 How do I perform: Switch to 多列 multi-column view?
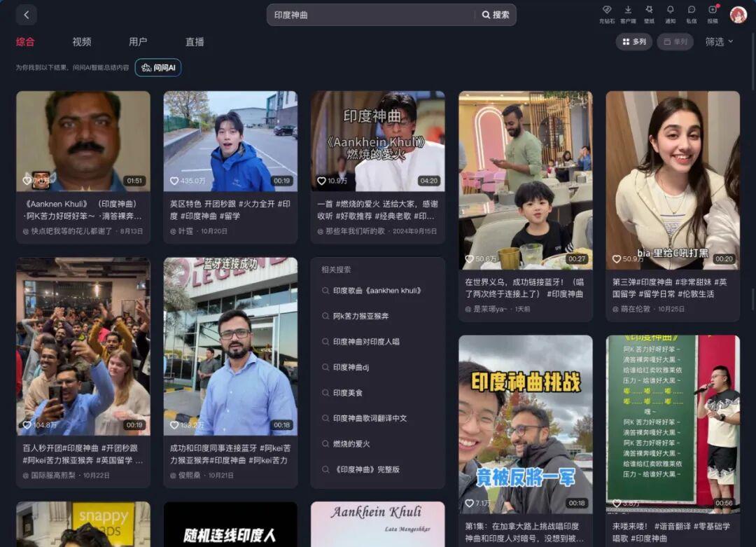pyautogui.click(x=633, y=42)
